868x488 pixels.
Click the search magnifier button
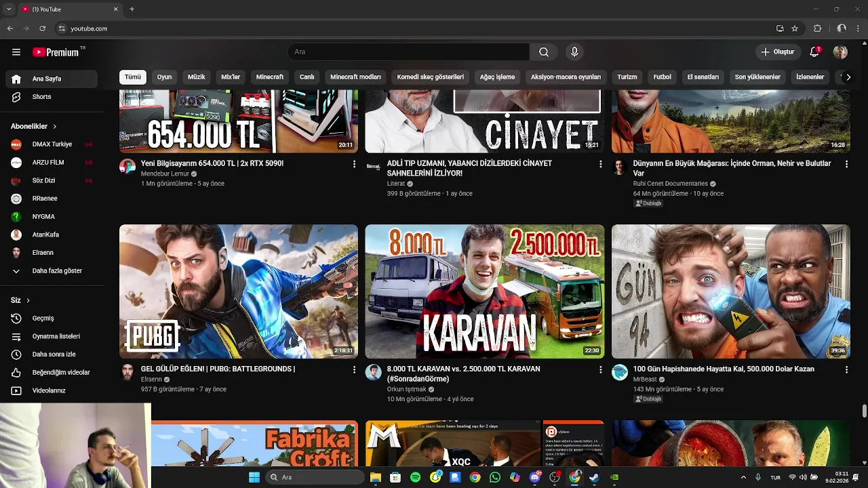coord(544,52)
